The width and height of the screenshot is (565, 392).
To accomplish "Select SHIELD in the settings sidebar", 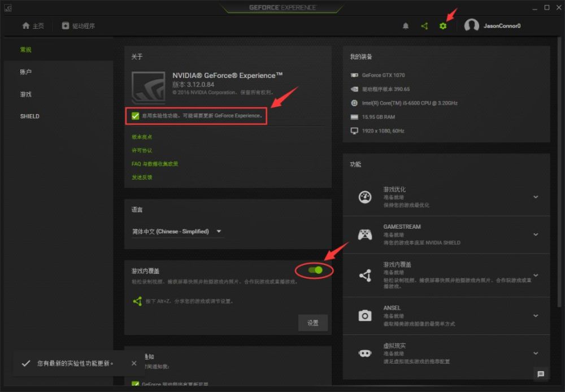I will coord(29,116).
